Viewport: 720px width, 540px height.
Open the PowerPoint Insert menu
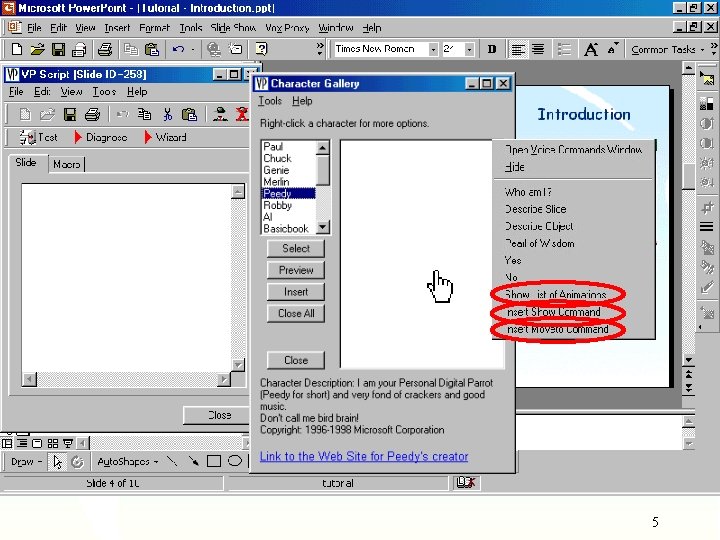click(117, 28)
